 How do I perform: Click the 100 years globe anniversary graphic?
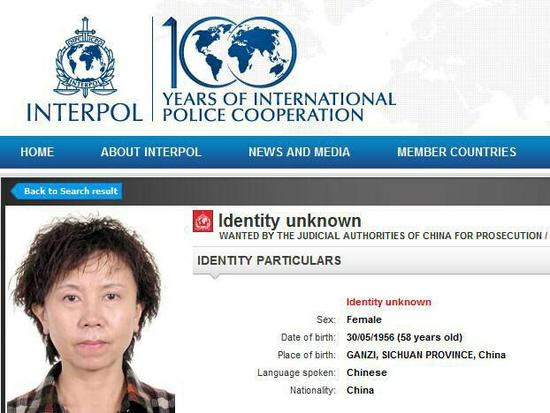coord(230,52)
